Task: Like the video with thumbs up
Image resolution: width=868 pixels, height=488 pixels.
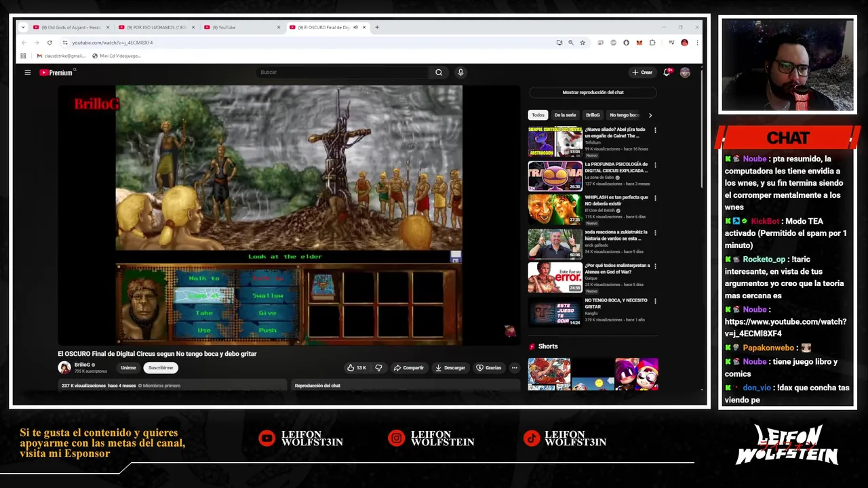Action: 356,368
